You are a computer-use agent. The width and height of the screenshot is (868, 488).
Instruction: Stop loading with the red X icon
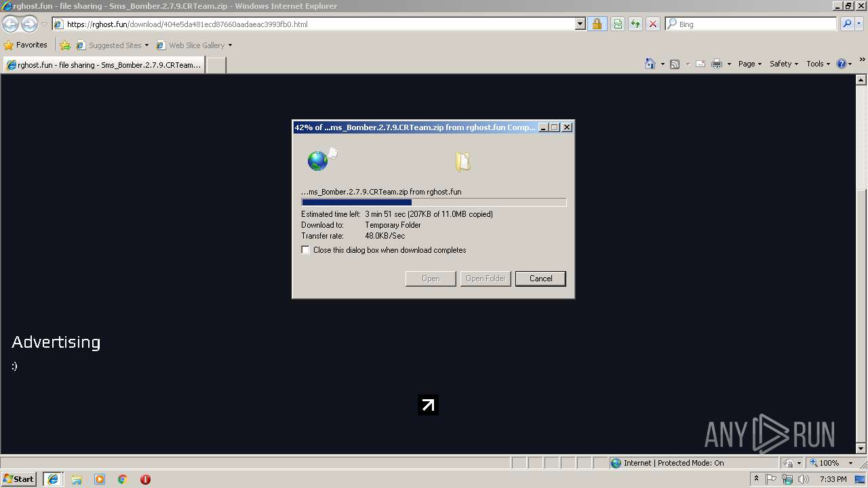pos(653,24)
